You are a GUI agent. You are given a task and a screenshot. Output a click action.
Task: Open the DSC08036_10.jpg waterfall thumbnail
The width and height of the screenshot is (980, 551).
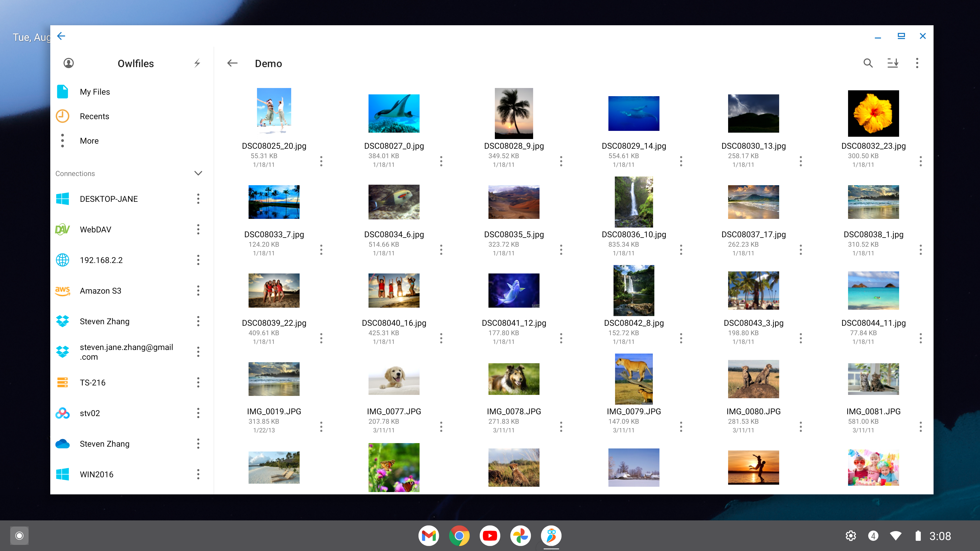click(633, 202)
